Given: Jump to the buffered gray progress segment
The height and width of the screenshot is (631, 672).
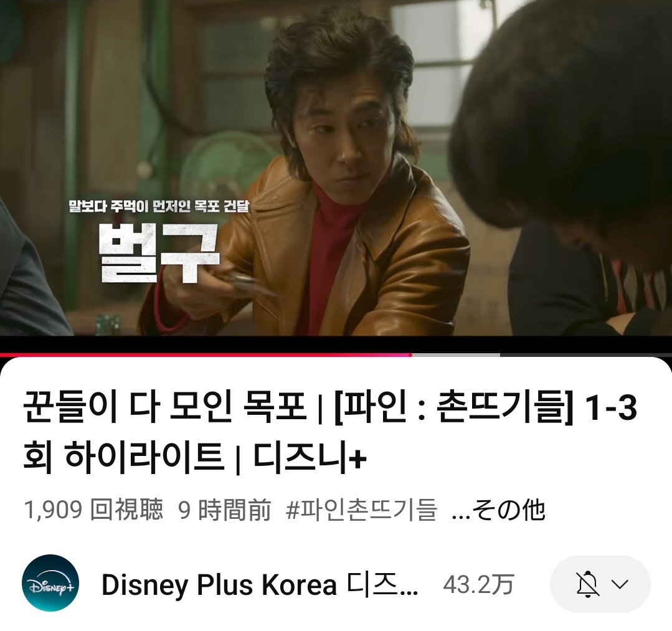Looking at the screenshot, I should (x=456, y=354).
